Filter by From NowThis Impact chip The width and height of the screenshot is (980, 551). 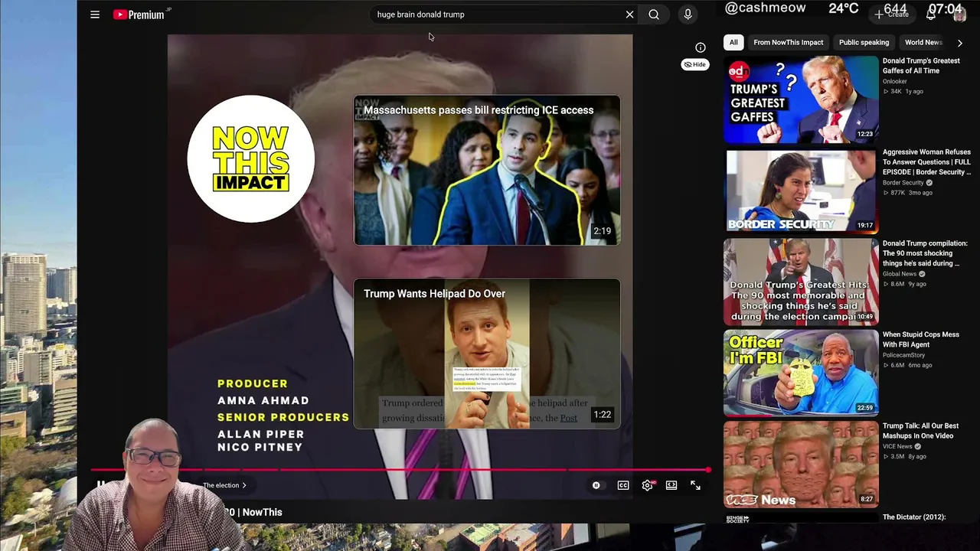click(x=788, y=42)
